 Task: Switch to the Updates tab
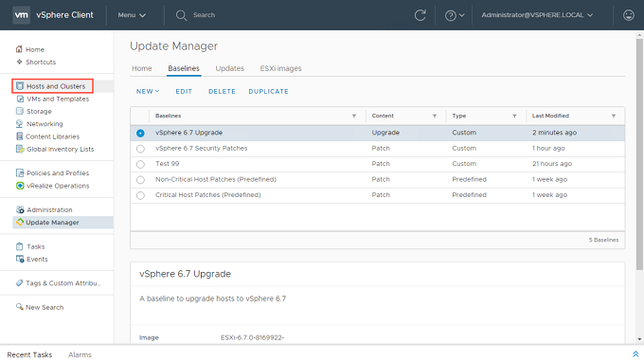[x=229, y=68]
